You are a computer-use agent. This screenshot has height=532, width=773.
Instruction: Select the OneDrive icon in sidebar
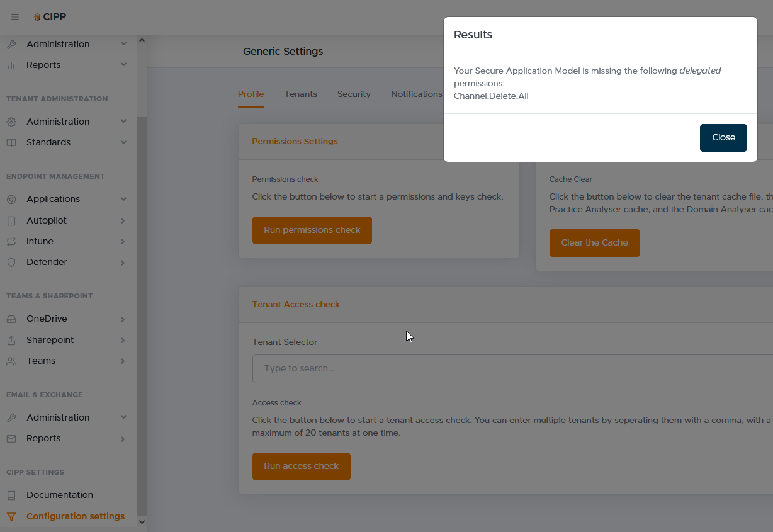pyautogui.click(x=10, y=319)
